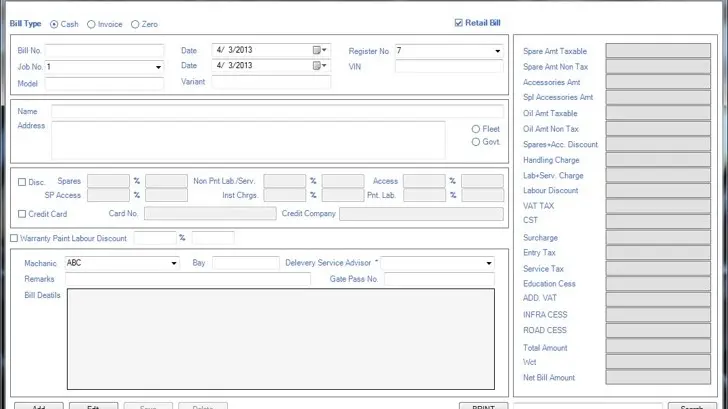Screen dimensions: 728x409
Task: Uncheck the Retail Bill checkbox
Action: (459, 23)
